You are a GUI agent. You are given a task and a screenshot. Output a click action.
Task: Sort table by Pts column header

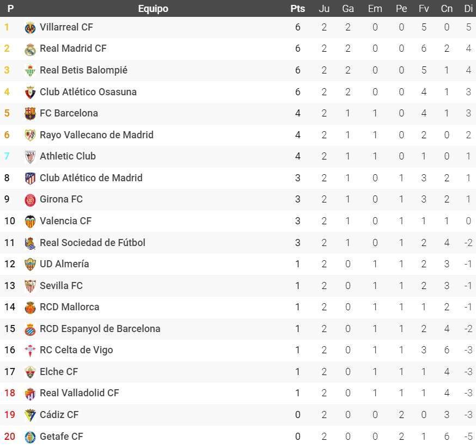coord(298,9)
